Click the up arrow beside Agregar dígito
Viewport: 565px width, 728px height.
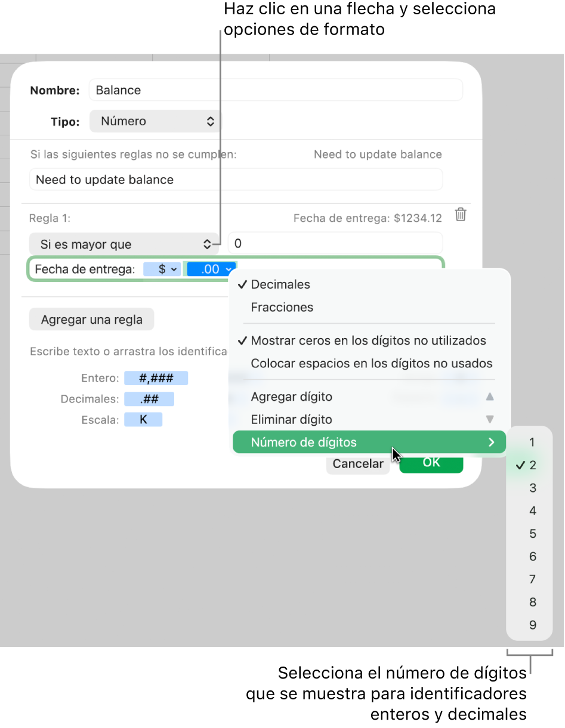490,396
